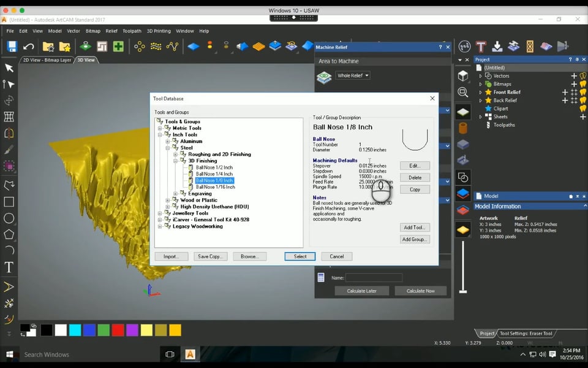Pick the cyan color swatch
Image resolution: width=588 pixels, height=368 pixels.
tap(75, 330)
